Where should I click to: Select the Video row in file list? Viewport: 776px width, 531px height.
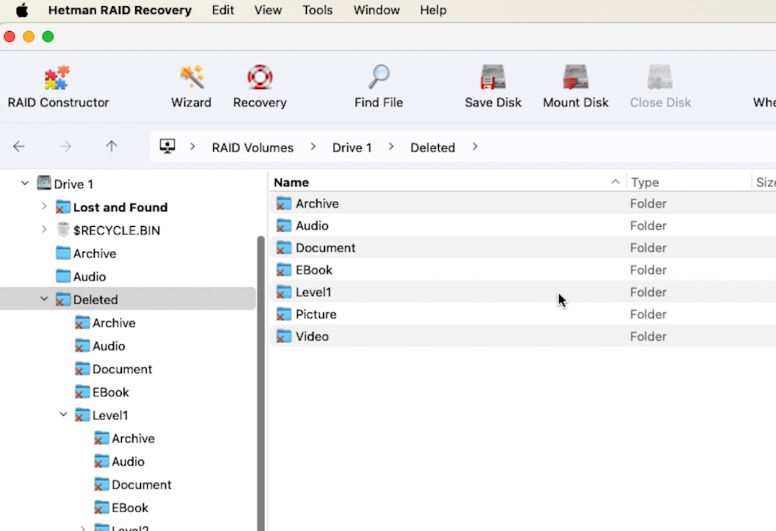pyautogui.click(x=523, y=337)
